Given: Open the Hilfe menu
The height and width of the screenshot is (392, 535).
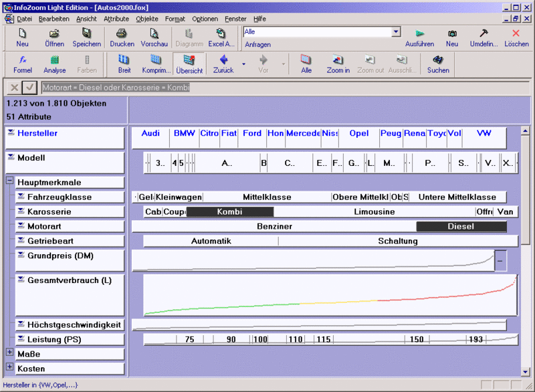Looking at the screenshot, I should (259, 19).
